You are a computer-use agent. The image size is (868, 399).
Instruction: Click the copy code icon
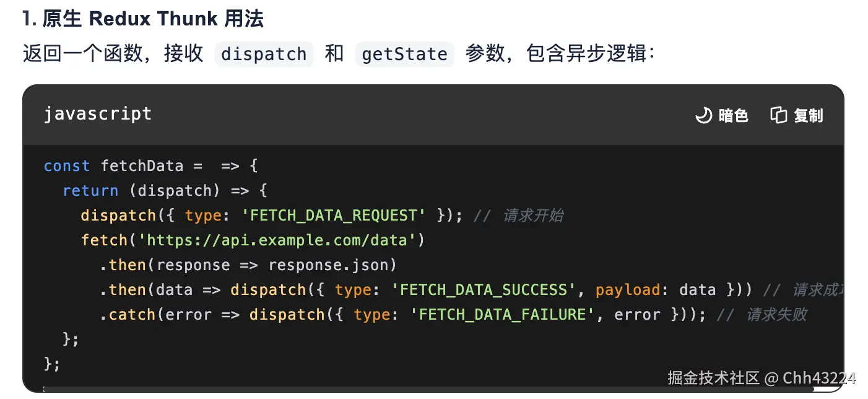pyautogui.click(x=778, y=115)
